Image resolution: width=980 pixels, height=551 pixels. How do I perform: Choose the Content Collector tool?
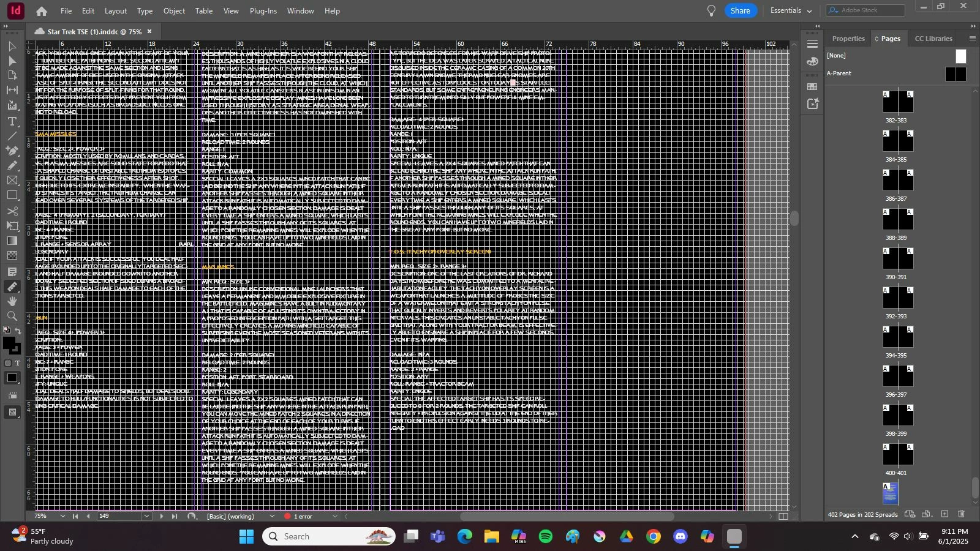(12, 106)
